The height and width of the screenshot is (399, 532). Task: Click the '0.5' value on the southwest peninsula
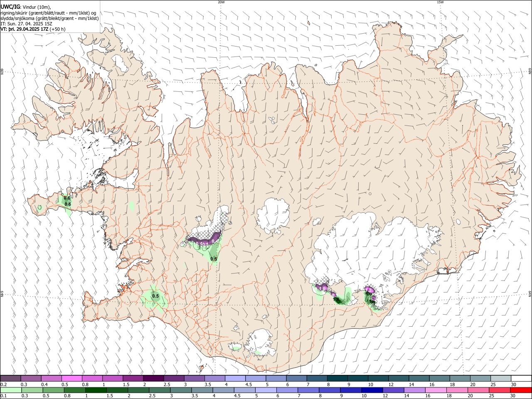155,296
